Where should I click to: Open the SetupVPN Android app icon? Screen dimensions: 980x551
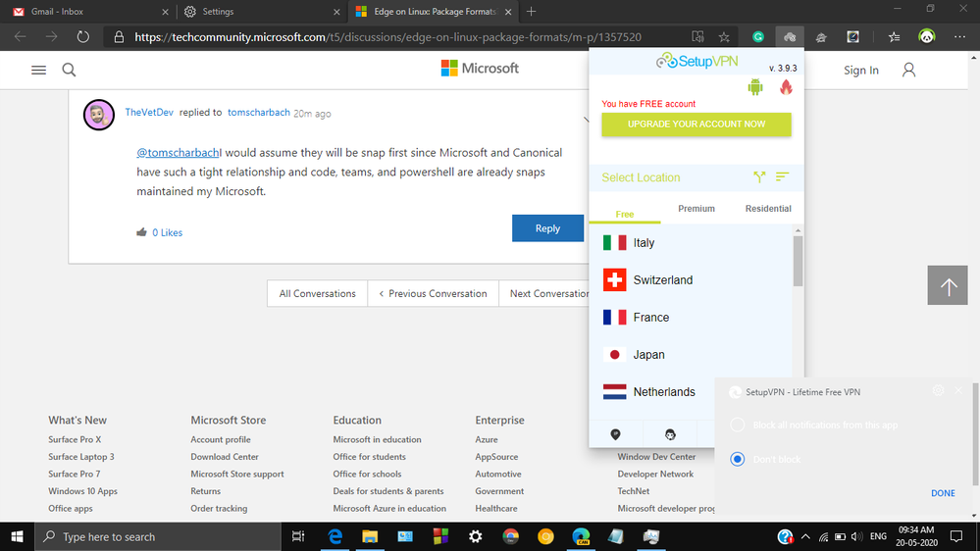click(755, 87)
